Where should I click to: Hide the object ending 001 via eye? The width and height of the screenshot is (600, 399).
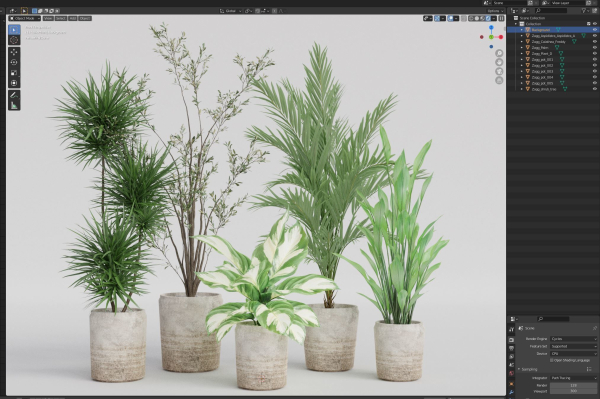coord(595,59)
